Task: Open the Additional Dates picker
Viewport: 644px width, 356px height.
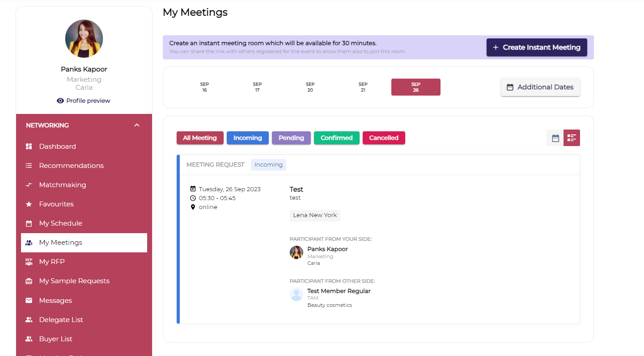Action: (x=540, y=87)
